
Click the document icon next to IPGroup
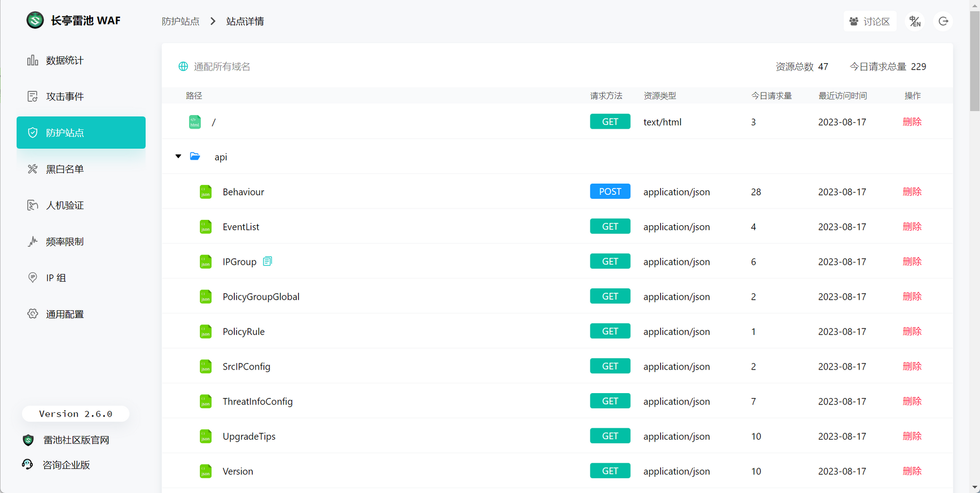(267, 261)
